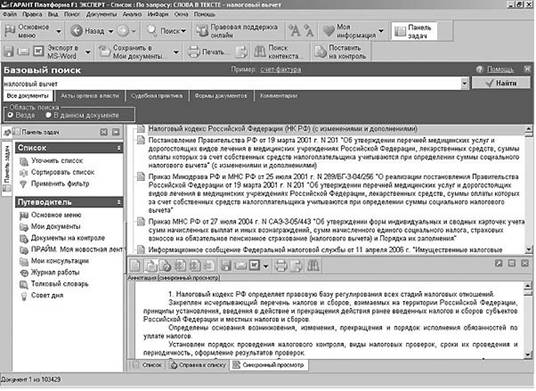Select В данном документе radio option
The width and height of the screenshot is (536, 391).
[x=48, y=115]
